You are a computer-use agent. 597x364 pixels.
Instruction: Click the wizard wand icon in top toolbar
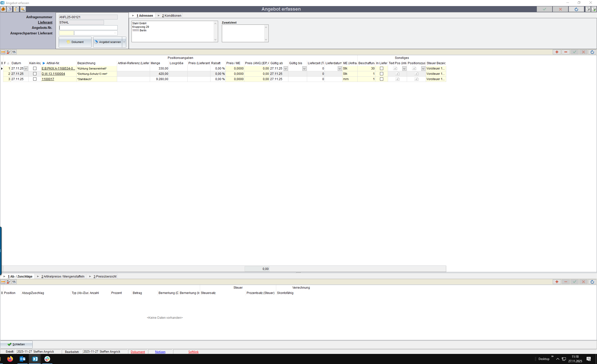pos(23,9)
